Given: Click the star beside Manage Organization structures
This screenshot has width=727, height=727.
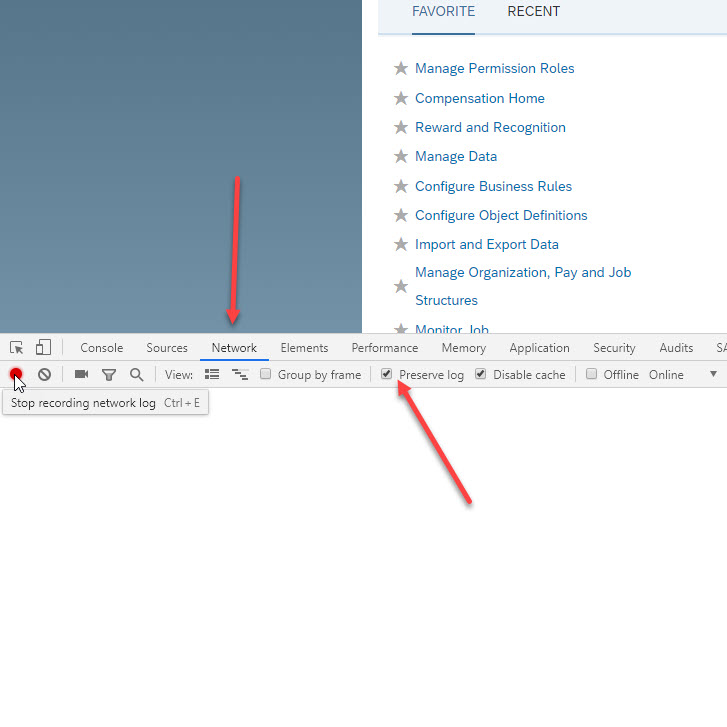Looking at the screenshot, I should click(401, 286).
